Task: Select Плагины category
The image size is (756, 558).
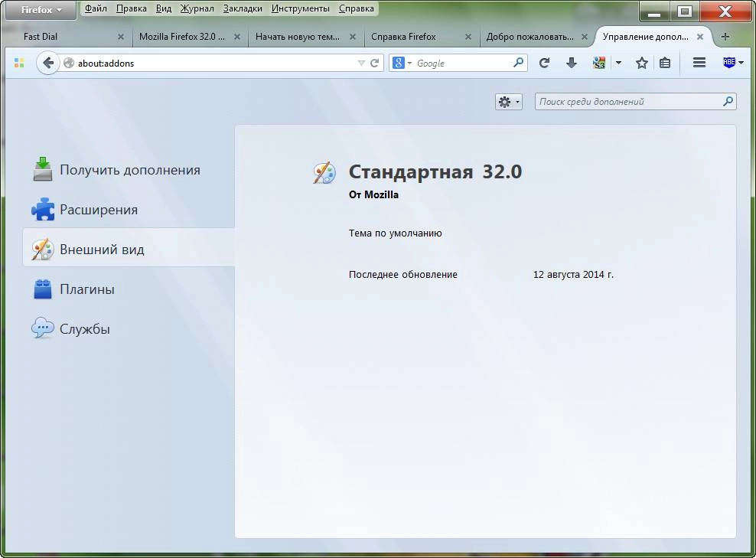Action: click(x=129, y=289)
